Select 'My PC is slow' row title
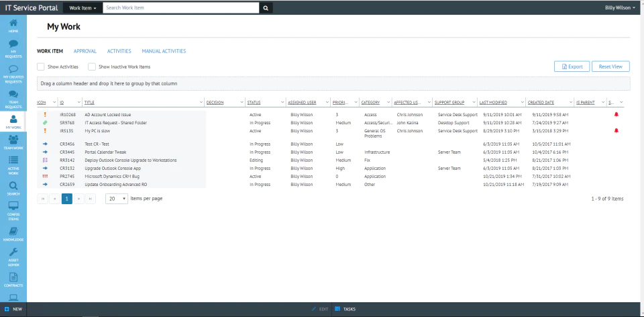The image size is (644, 317). [x=97, y=131]
